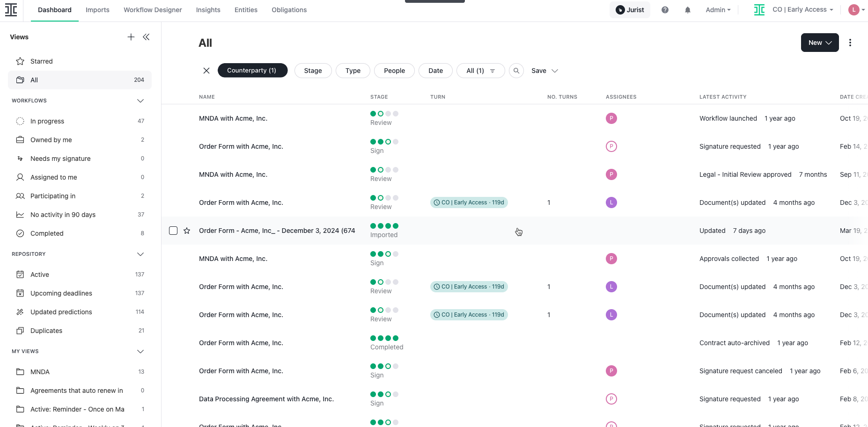Open Active repository view

tap(80, 275)
